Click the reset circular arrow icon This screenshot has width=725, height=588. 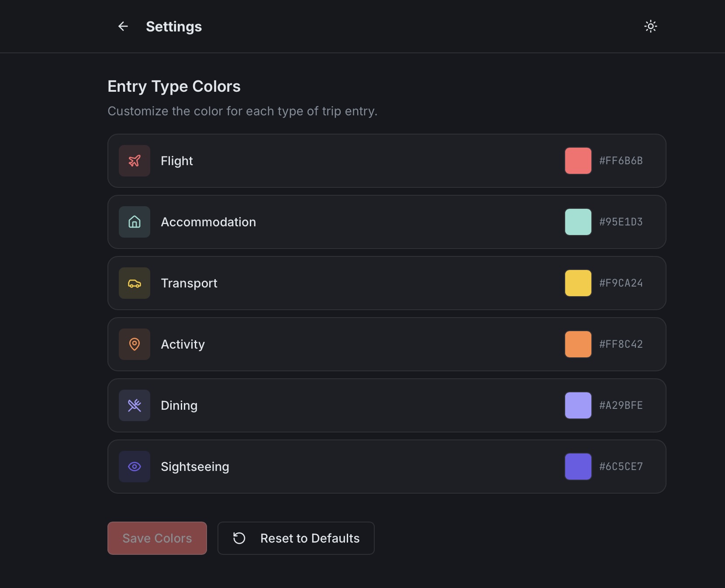[x=238, y=538]
